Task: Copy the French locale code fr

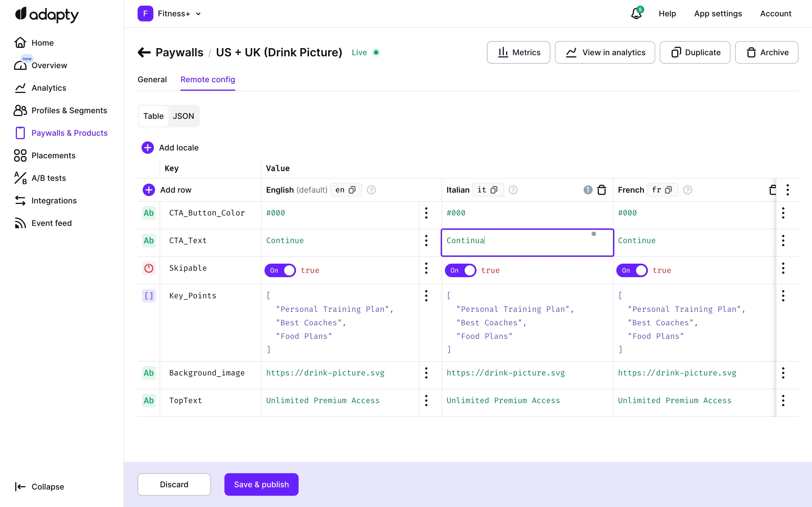Action: pyautogui.click(x=668, y=190)
